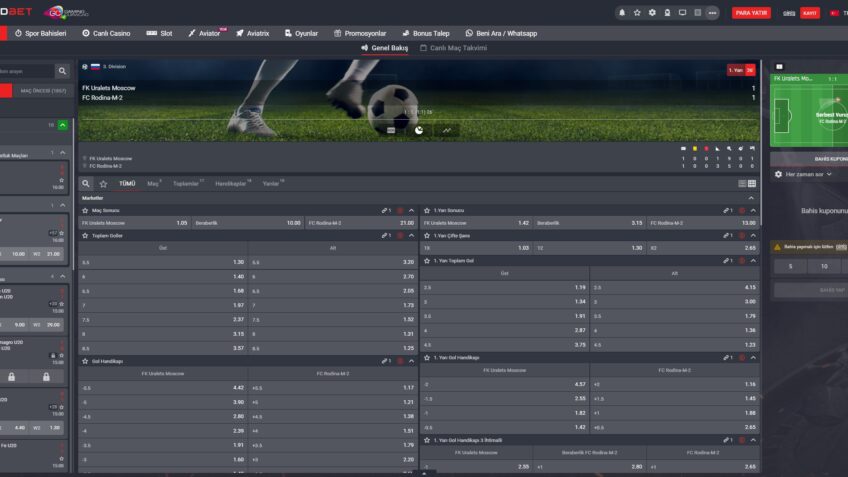The image size is (848, 477).
Task: Open the line graph trend view
Action: (446, 129)
